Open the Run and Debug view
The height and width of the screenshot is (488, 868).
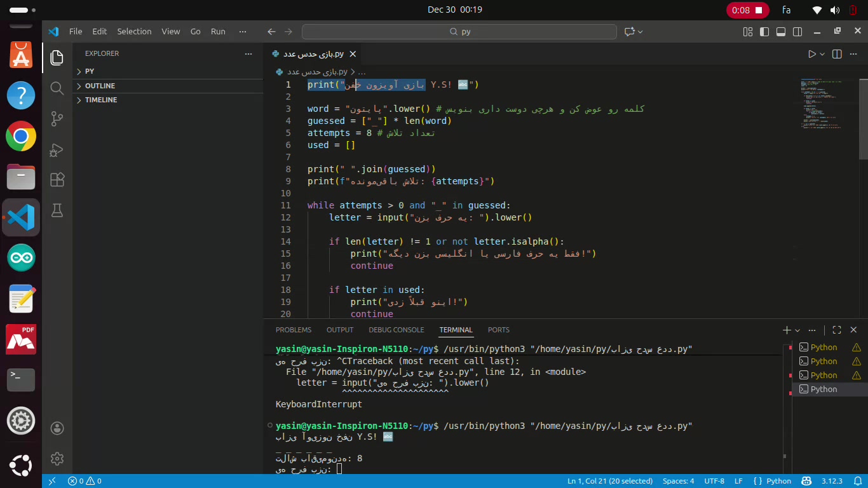click(x=57, y=149)
